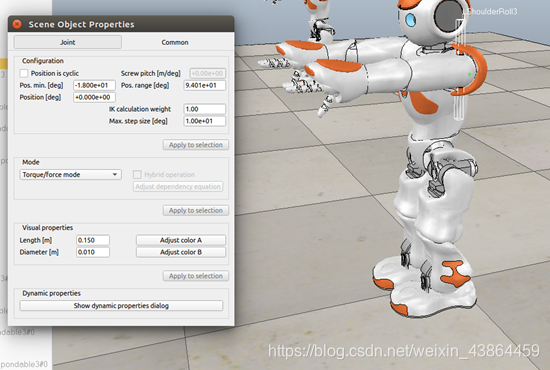Show dynamic properties dialog
The image size is (550, 370).
coord(121,305)
